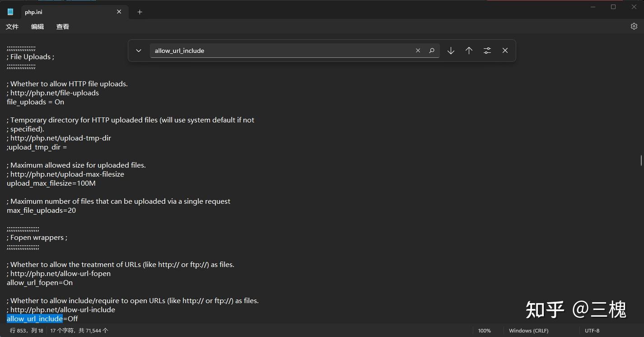The height and width of the screenshot is (337, 644).
Task: Open the 文件 menu
Action: (12, 27)
